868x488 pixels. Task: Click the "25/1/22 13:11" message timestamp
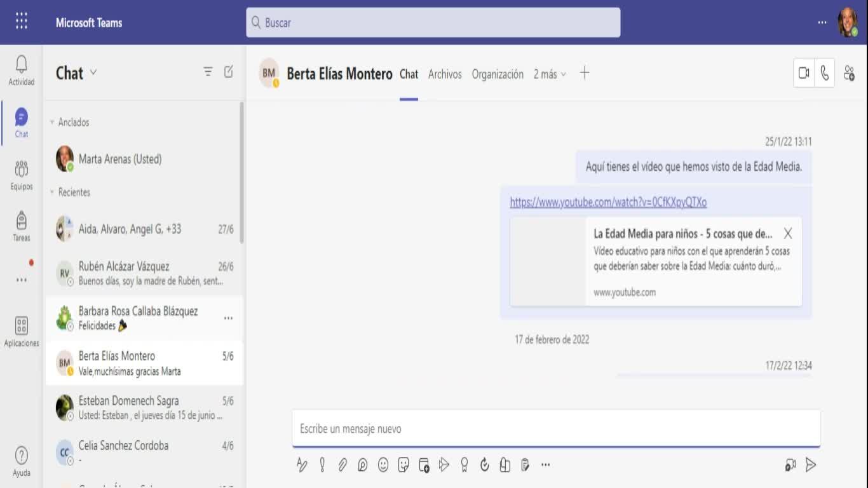click(x=789, y=142)
